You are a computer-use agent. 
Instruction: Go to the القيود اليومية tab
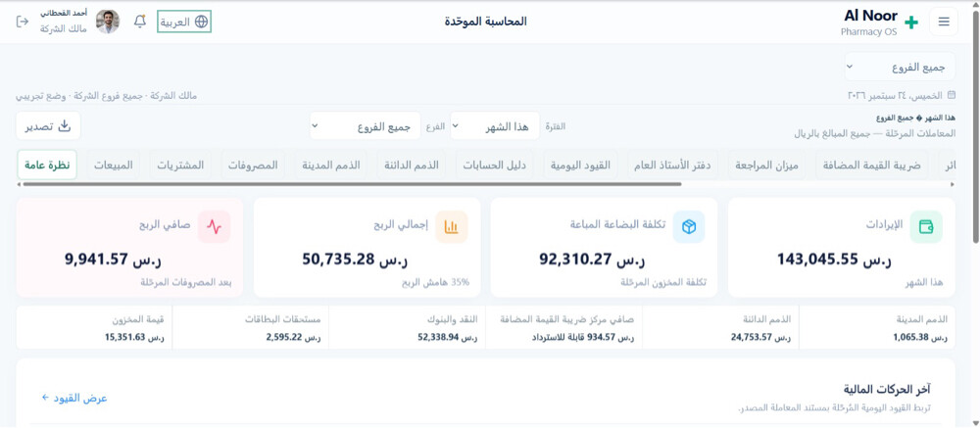tap(580, 165)
